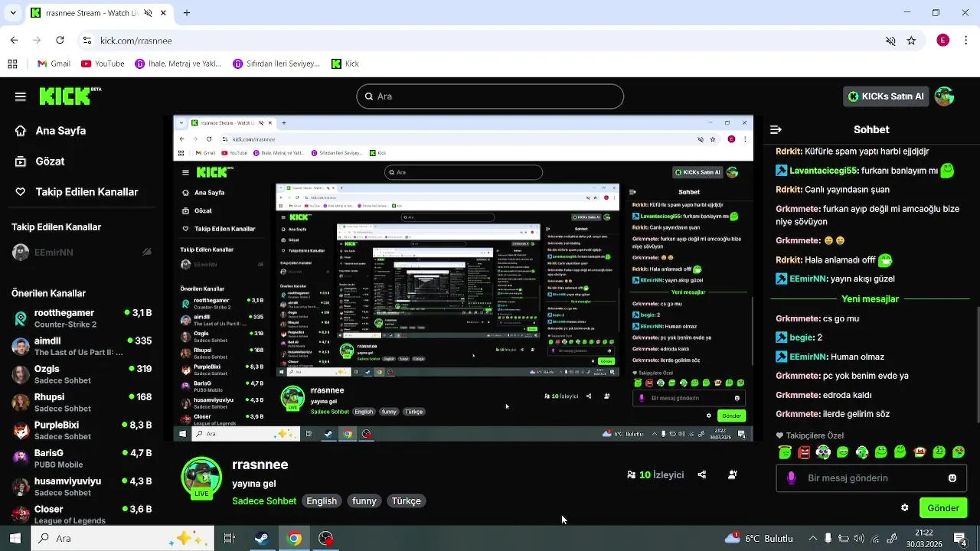
Task: Open recommended channel husamviyuviyu
Action: [x=81, y=487]
